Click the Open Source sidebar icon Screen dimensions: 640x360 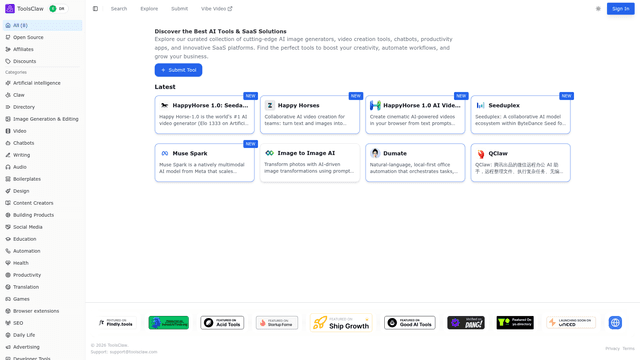[8, 37]
